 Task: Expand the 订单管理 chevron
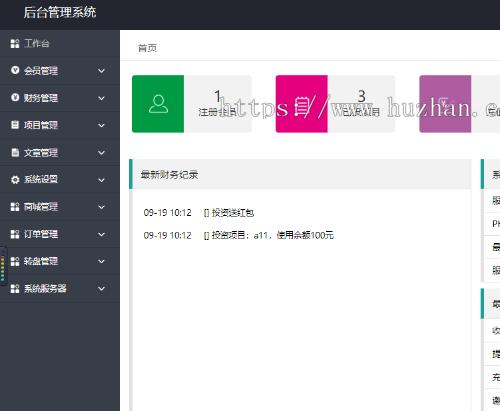tap(101, 234)
